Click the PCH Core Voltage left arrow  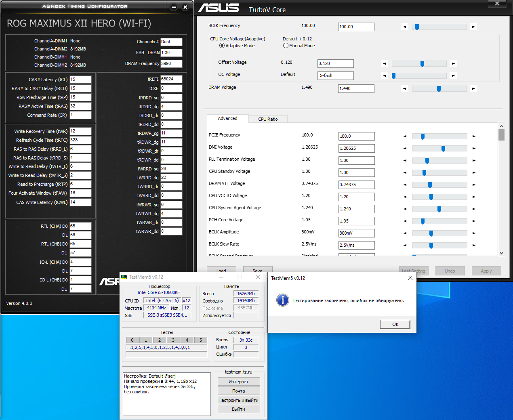tap(405, 221)
